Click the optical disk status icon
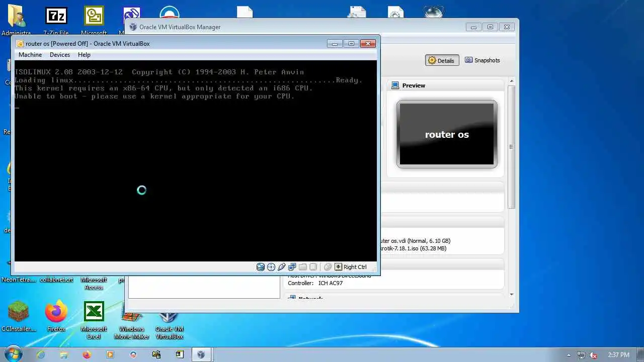Image resolution: width=644 pixels, height=362 pixels. tap(271, 267)
